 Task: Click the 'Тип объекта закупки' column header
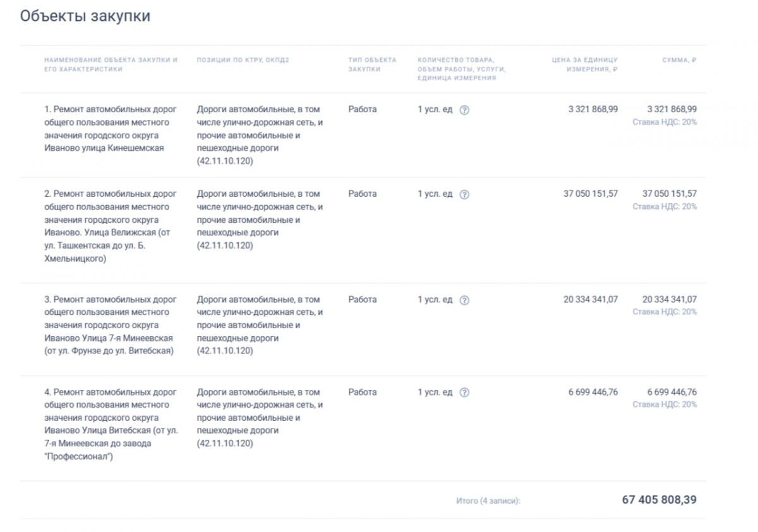tap(372, 64)
